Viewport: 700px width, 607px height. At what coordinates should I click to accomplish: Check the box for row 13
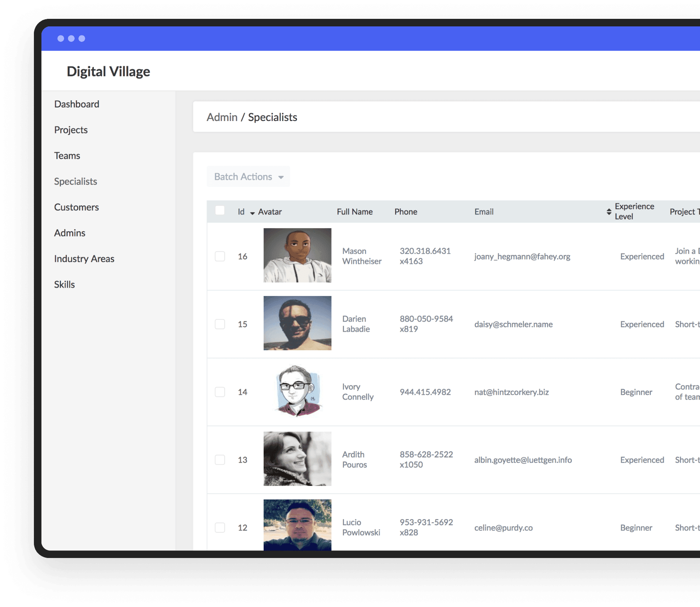220,460
